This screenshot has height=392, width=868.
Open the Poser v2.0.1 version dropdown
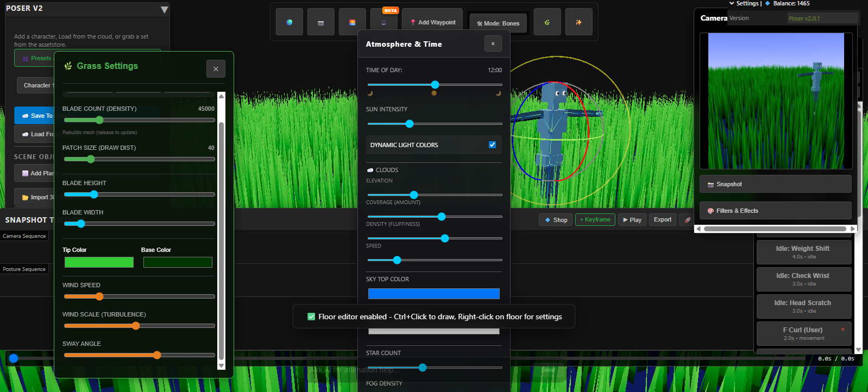(822, 18)
